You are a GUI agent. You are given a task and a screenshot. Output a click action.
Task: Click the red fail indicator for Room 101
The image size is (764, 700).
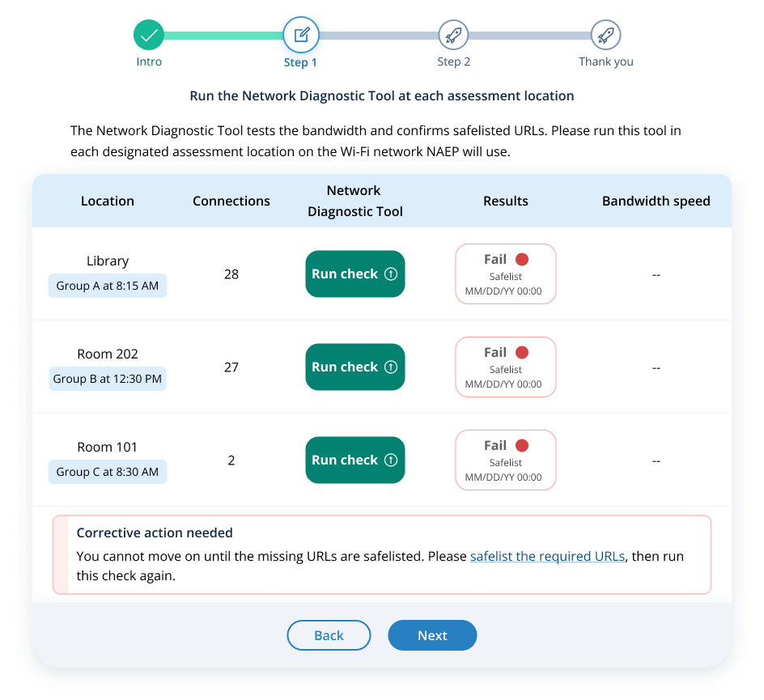(522, 446)
